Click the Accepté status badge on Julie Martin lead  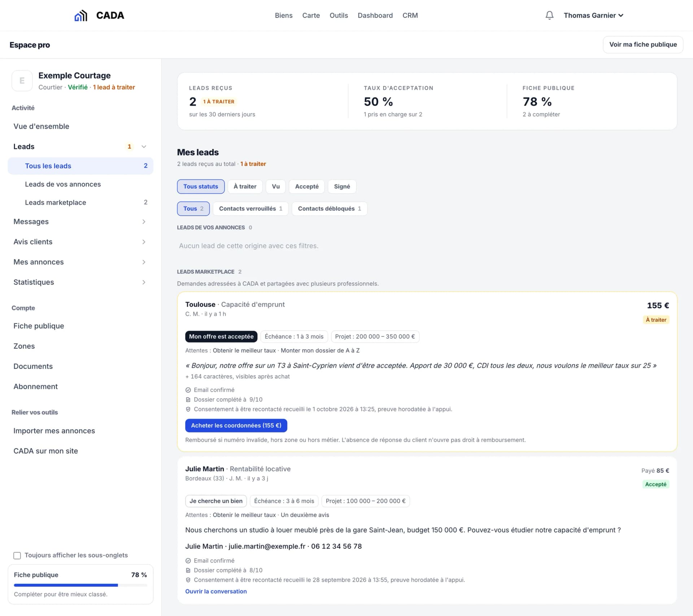(x=655, y=484)
